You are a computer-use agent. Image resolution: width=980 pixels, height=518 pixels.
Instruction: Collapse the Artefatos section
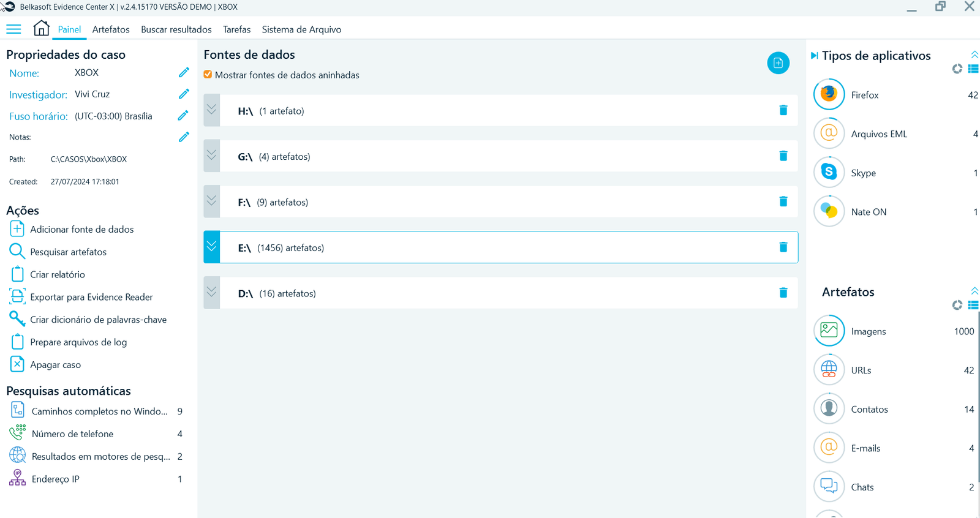pos(974,291)
